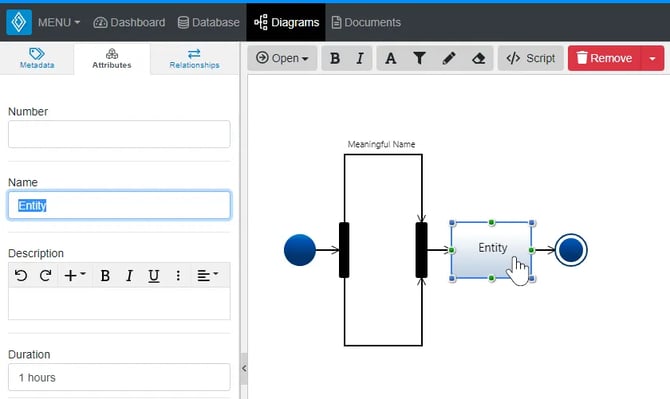The image size is (670, 399).
Task: Switch to the Metadata tab
Action: tap(37, 59)
